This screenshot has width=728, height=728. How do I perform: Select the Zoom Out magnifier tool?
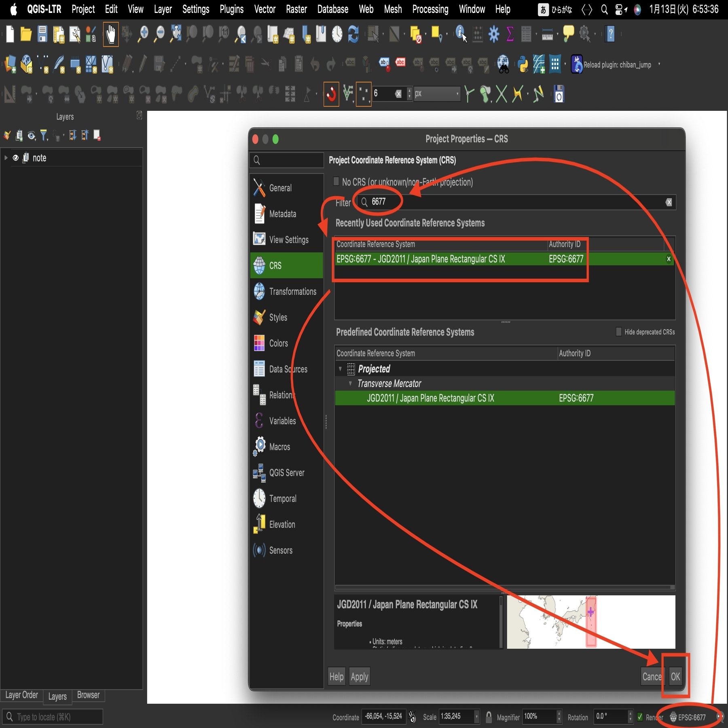click(160, 34)
